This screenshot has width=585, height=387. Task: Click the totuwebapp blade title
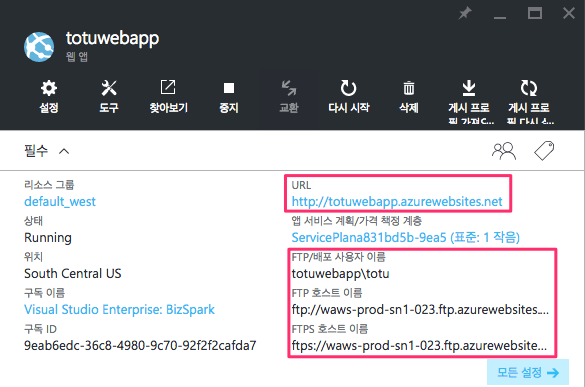pos(112,38)
